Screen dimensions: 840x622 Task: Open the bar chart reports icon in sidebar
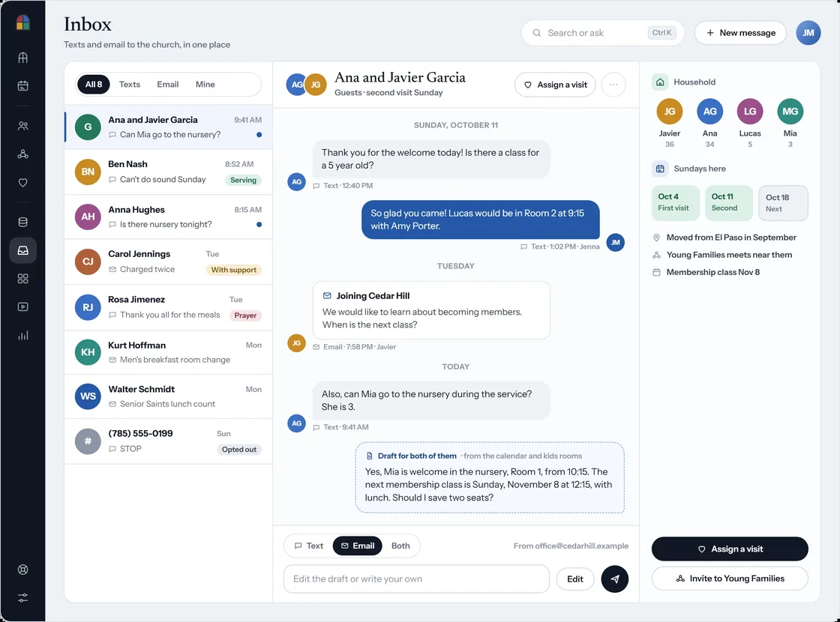pos(22,335)
